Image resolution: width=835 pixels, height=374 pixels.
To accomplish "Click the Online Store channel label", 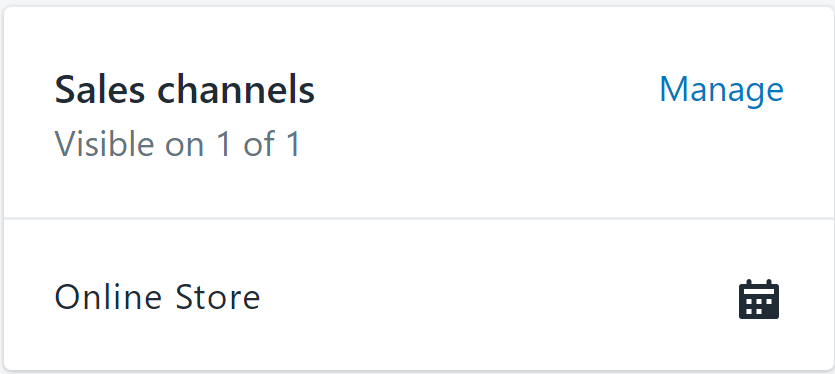I will (157, 297).
